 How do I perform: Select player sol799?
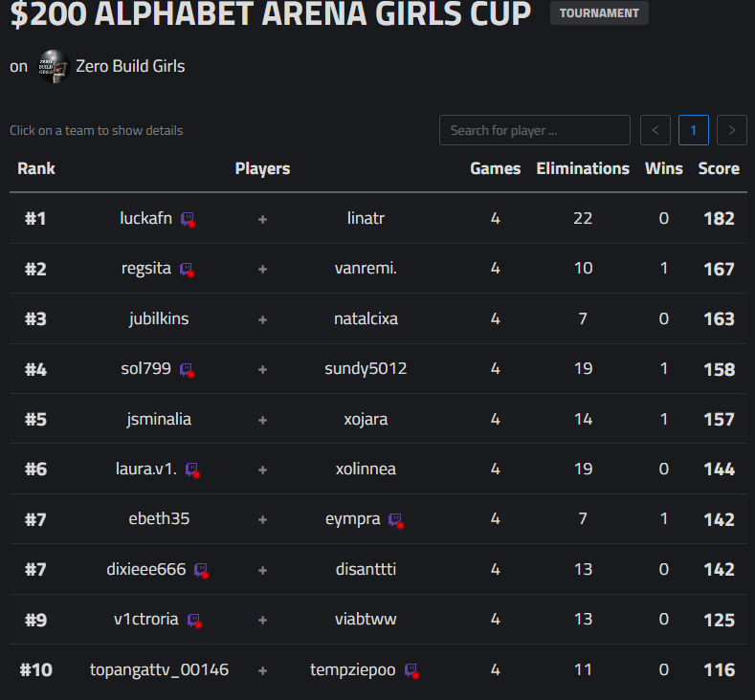click(145, 368)
